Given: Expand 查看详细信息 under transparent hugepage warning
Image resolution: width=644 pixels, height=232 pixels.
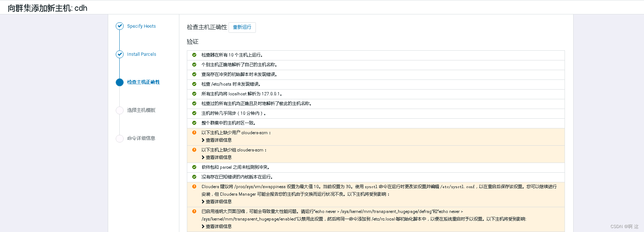Looking at the screenshot, I should click(x=217, y=227).
